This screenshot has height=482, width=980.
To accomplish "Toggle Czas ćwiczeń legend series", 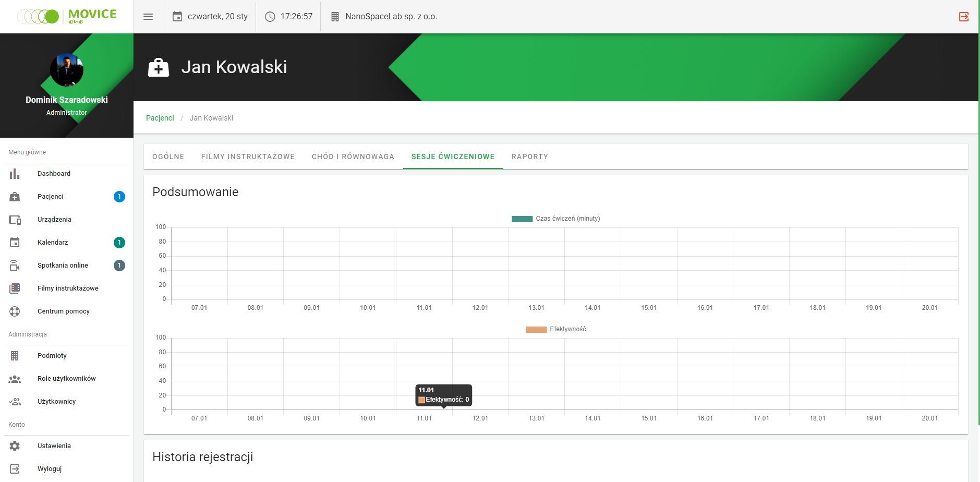I will click(522, 219).
